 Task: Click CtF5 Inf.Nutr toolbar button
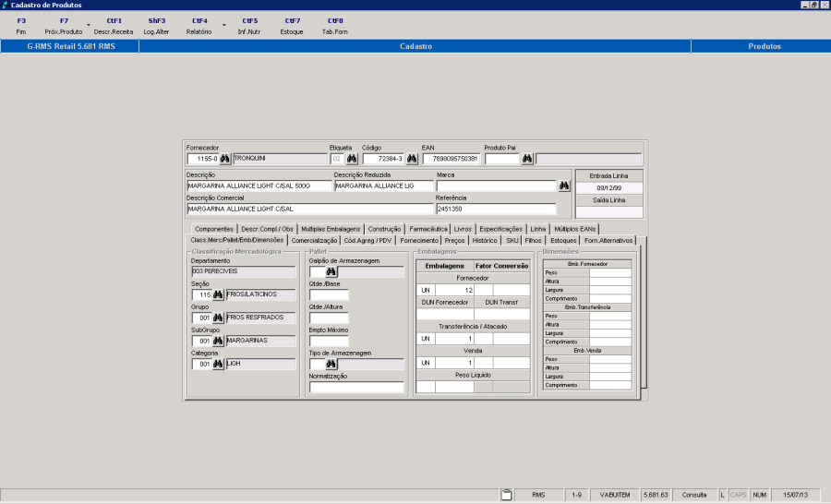pos(249,26)
